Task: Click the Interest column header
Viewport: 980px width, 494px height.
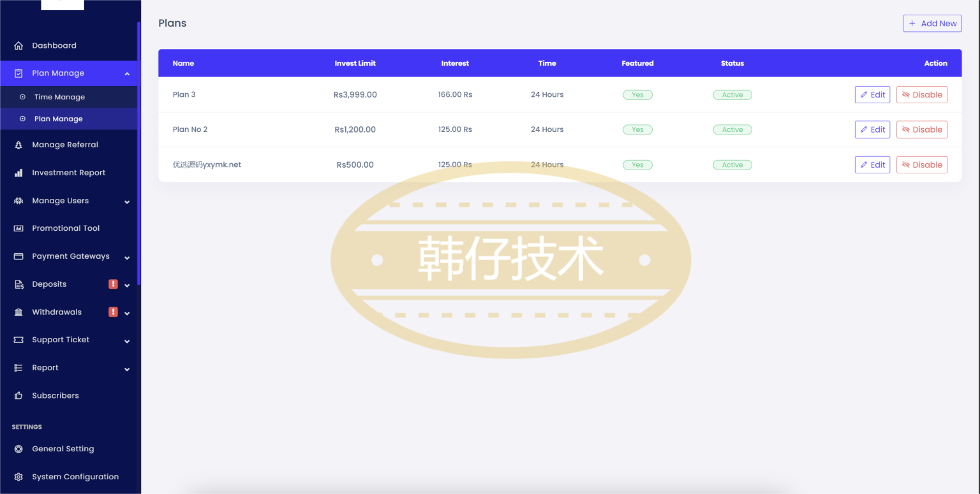Action: point(455,63)
